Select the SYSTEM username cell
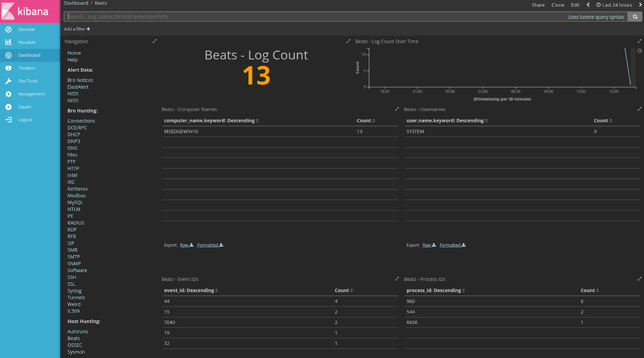 tap(415, 132)
